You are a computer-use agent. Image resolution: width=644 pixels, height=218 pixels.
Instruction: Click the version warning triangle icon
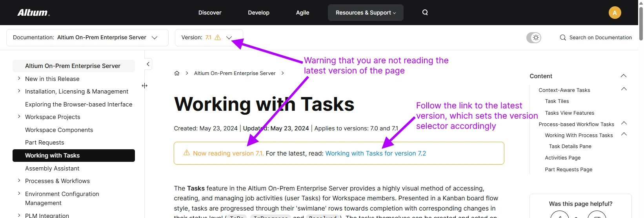coord(218,38)
